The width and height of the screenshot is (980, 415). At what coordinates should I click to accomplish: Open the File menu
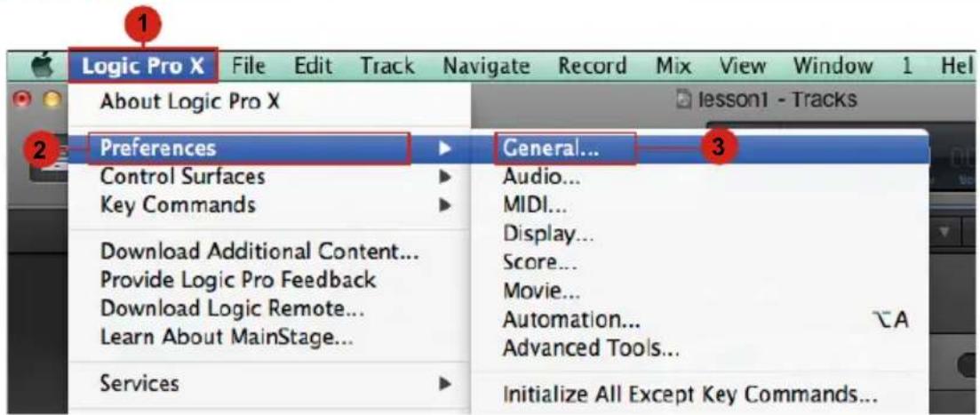[x=249, y=66]
